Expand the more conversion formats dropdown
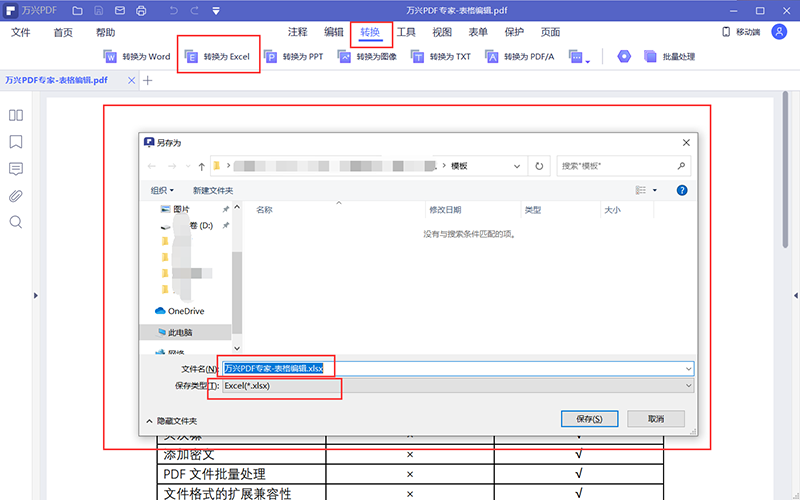This screenshot has height=500, width=800. point(580,57)
